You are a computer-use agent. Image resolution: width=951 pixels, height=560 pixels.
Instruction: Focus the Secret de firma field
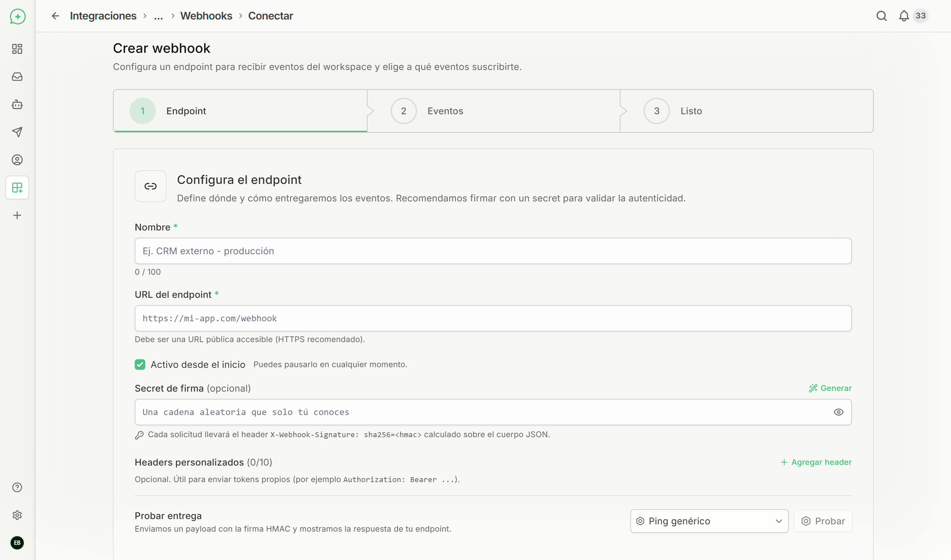[x=493, y=412]
